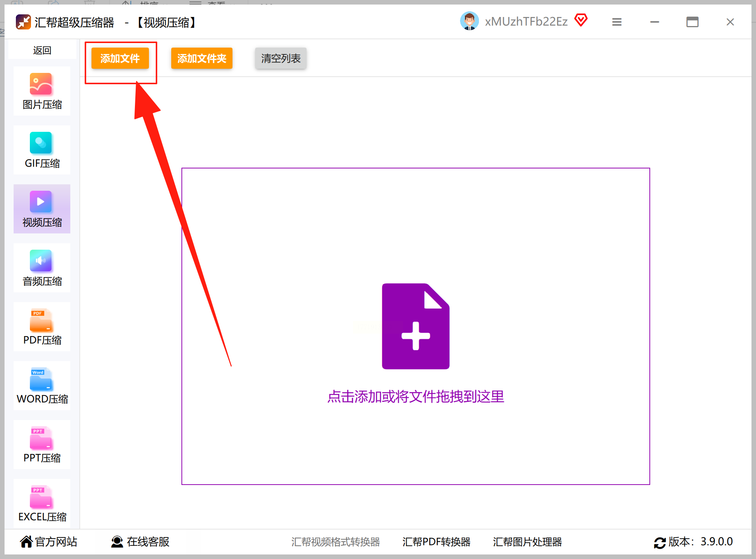Image resolution: width=756 pixels, height=559 pixels.
Task: Click the user avatar icon
Action: tap(469, 21)
